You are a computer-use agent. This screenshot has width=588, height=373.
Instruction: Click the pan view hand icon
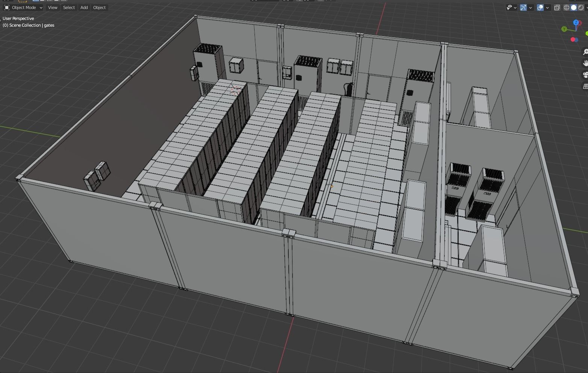[585, 63]
